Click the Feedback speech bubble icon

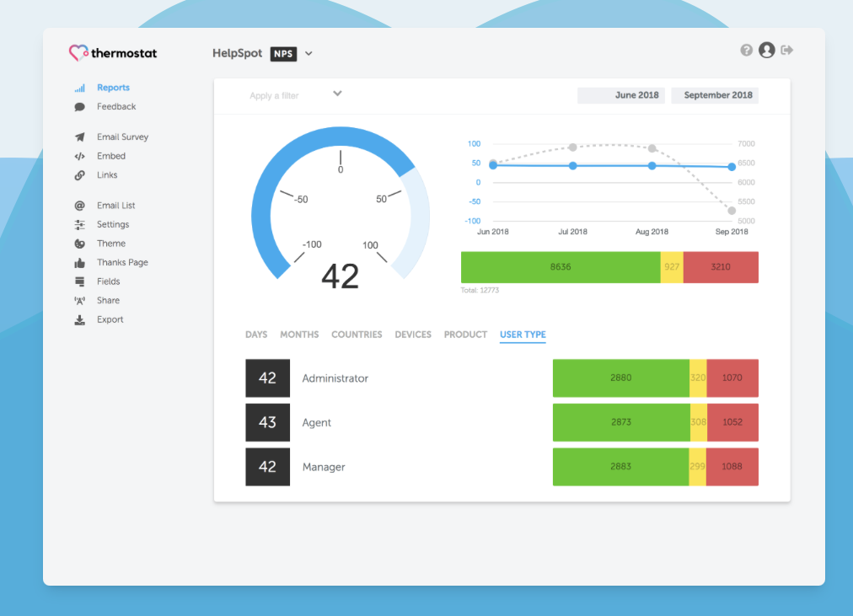(x=79, y=107)
